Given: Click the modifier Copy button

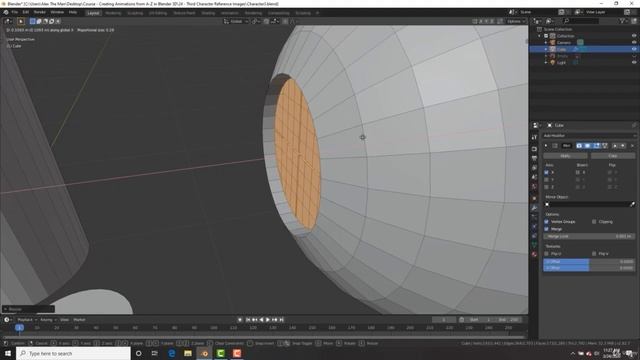Looking at the screenshot, I should pyautogui.click(x=613, y=156).
